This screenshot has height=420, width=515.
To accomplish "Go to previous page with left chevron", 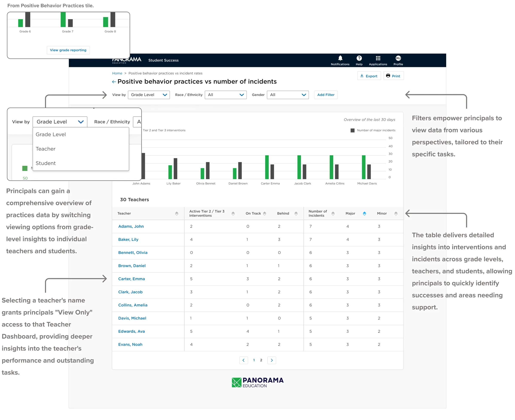I will (x=243, y=360).
